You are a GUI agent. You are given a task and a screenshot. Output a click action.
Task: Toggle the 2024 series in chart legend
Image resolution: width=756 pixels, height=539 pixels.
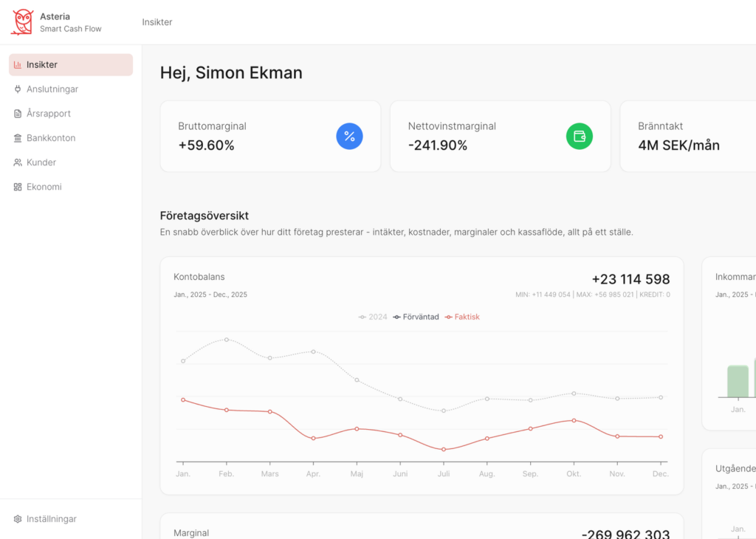point(373,317)
